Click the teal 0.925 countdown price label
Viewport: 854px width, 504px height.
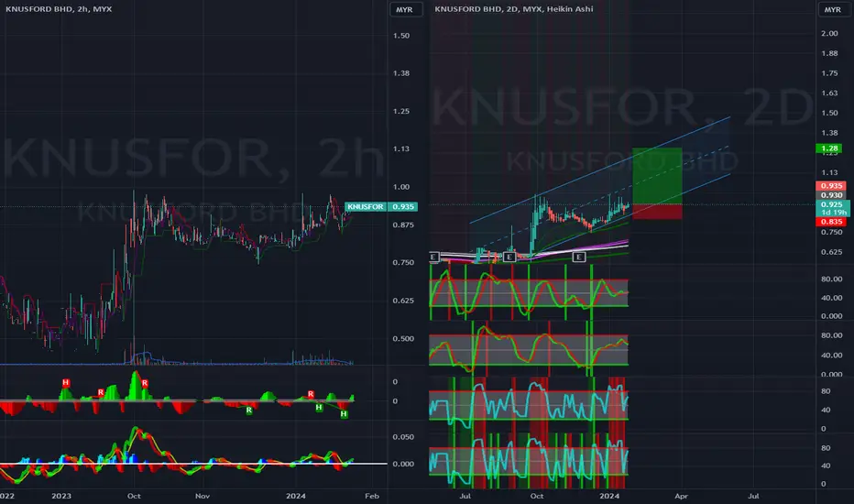(x=832, y=208)
